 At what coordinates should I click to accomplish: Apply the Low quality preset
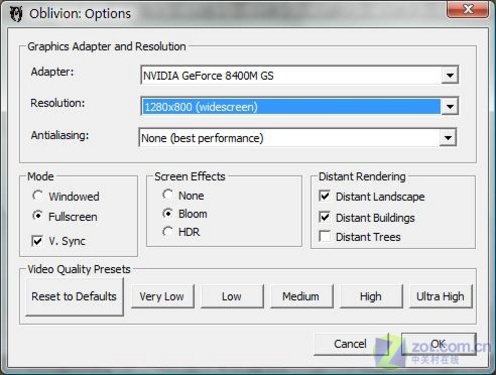coord(232,296)
